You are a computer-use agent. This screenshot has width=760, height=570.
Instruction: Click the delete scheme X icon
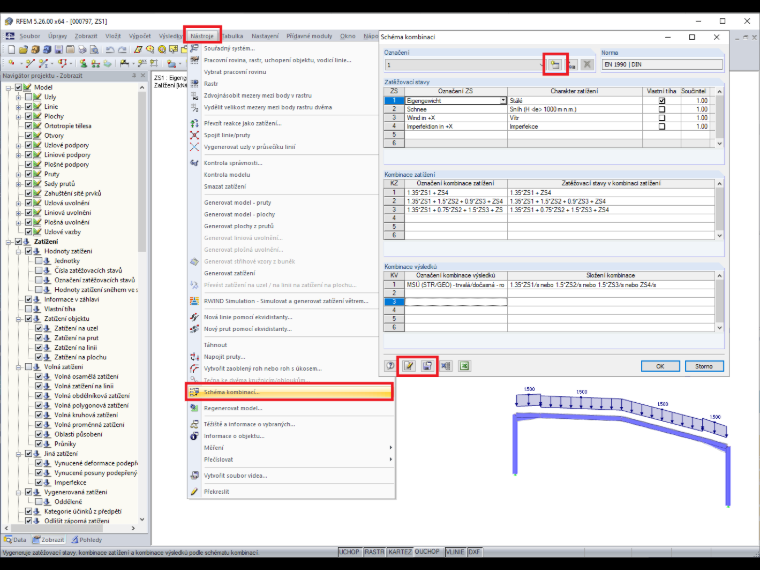[x=587, y=64]
